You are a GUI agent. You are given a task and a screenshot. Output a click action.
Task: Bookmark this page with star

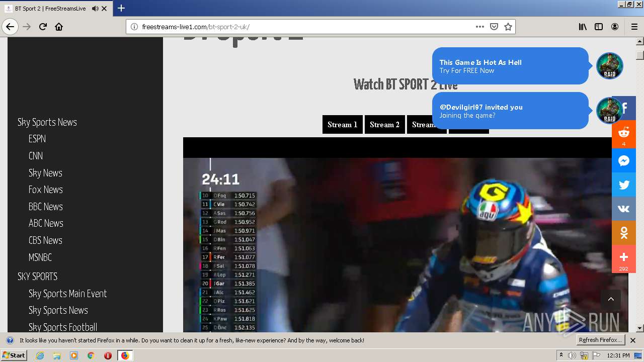coord(508,27)
